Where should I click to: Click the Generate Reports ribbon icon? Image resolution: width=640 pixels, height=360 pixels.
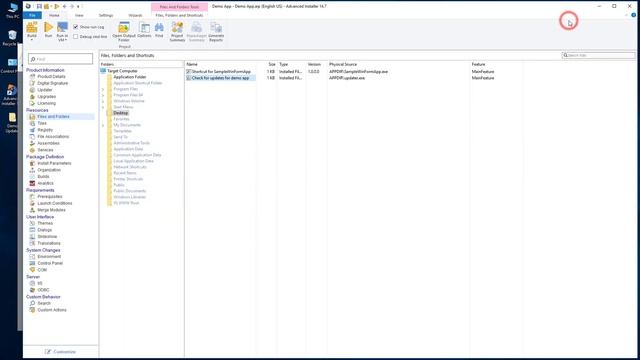point(216,28)
